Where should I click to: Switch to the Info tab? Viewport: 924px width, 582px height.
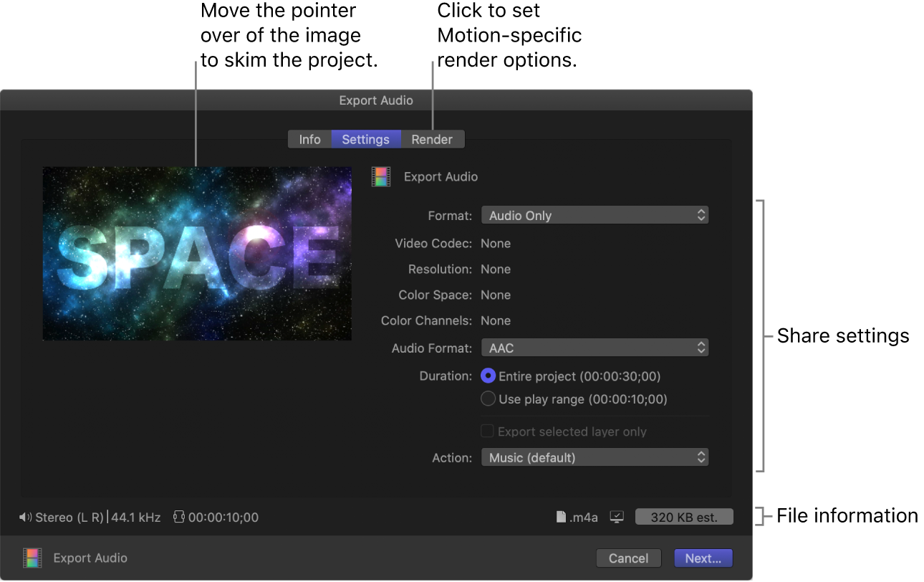click(x=309, y=139)
